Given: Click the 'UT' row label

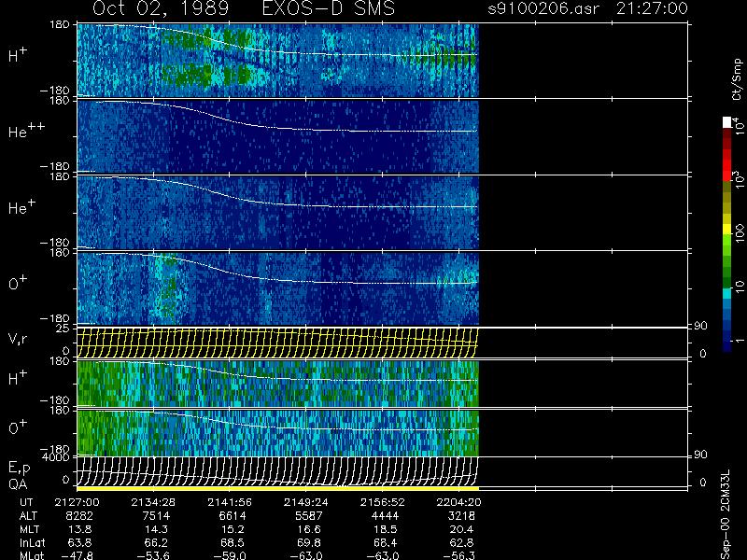Looking at the screenshot, I should point(27,502).
